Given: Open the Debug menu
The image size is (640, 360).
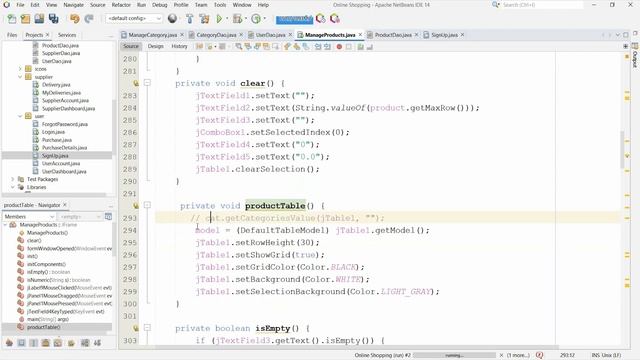Looking at the screenshot, I should [160, 5].
